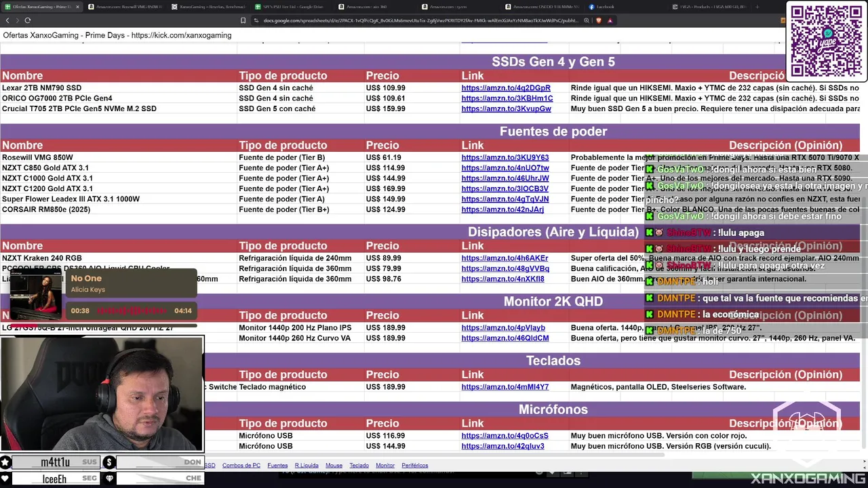Switch to the Amazon.com ryzen tab
Screen dimensions: 868x488
tap(459, 7)
